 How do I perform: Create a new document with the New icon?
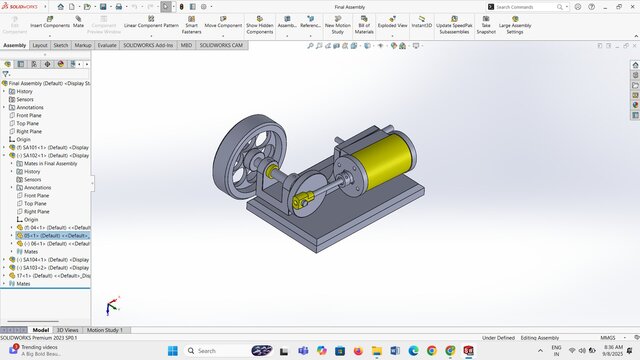click(72, 7)
